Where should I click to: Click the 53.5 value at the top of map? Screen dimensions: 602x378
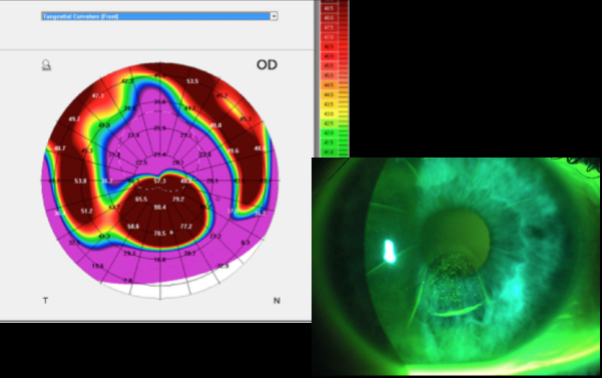tap(192, 81)
